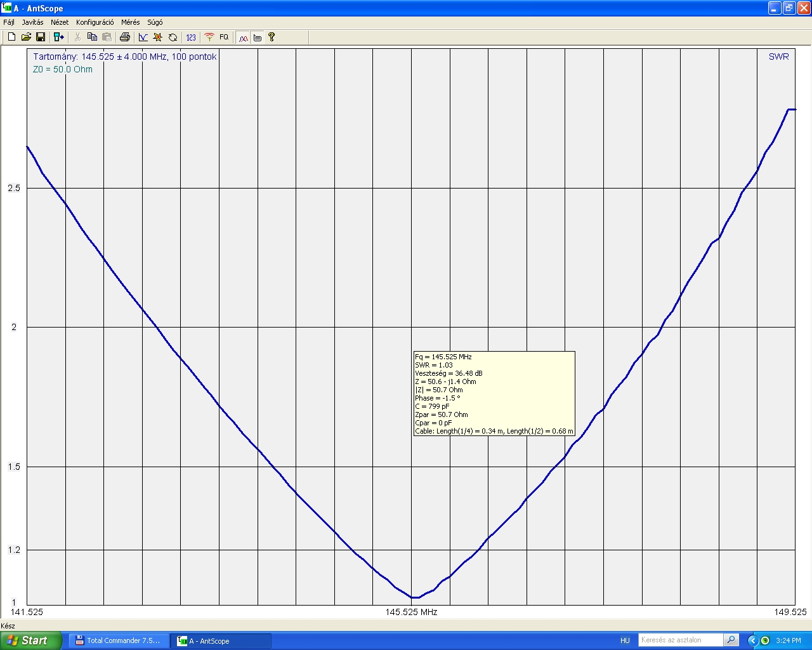Click the yellow question mark help icon
The width and height of the screenshot is (812, 650).
pos(272,37)
